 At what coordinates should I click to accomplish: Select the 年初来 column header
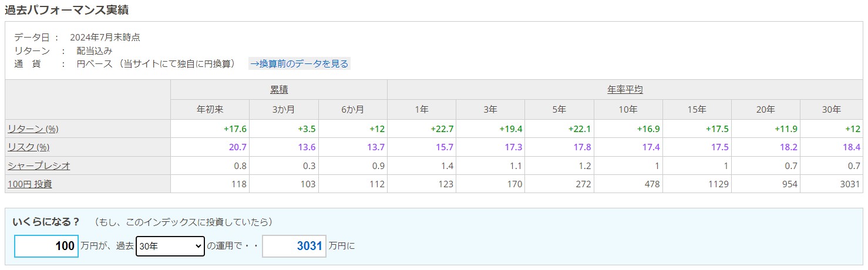[210, 109]
